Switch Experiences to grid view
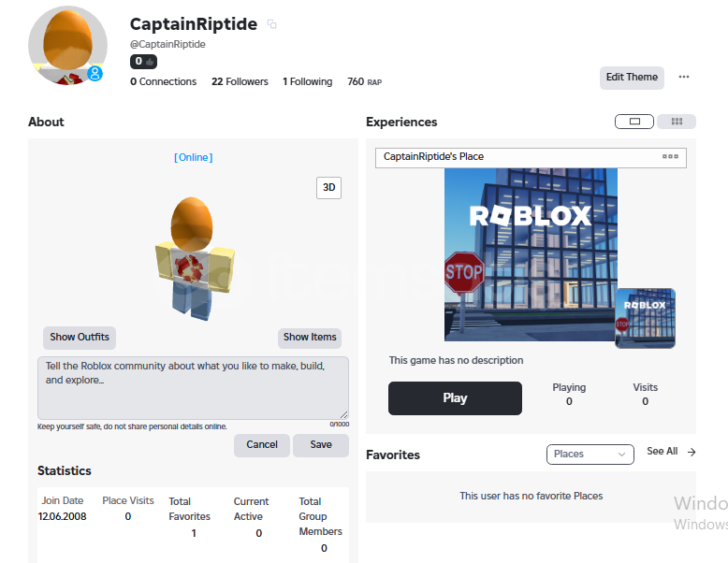728x563 pixels. (x=677, y=122)
